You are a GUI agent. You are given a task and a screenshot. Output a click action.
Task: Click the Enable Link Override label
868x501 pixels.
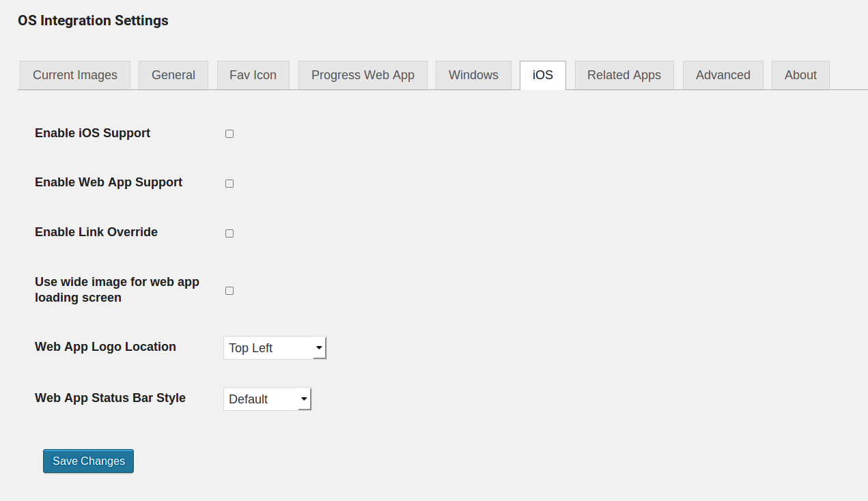tap(96, 232)
